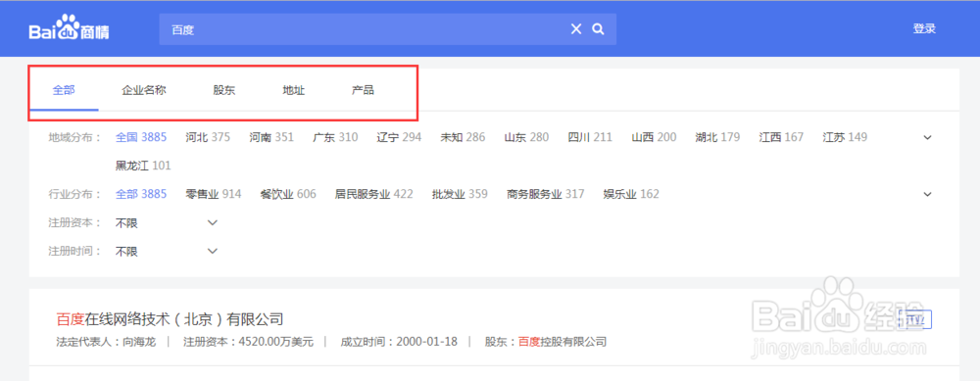Filter industry by 批发业 359
The height and width of the screenshot is (381, 980).
click(460, 194)
